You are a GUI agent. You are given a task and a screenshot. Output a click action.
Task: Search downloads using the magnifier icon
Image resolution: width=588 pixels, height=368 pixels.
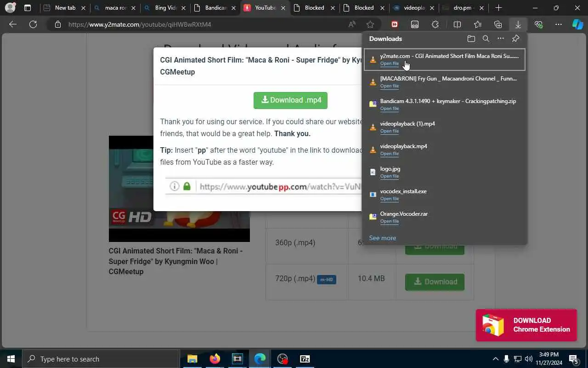pos(486,39)
